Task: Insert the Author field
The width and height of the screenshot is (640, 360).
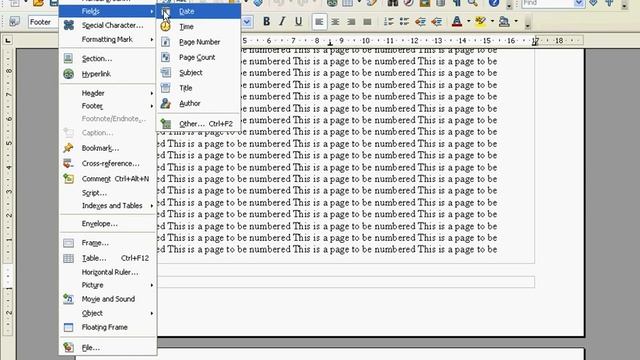Action: coord(198,104)
